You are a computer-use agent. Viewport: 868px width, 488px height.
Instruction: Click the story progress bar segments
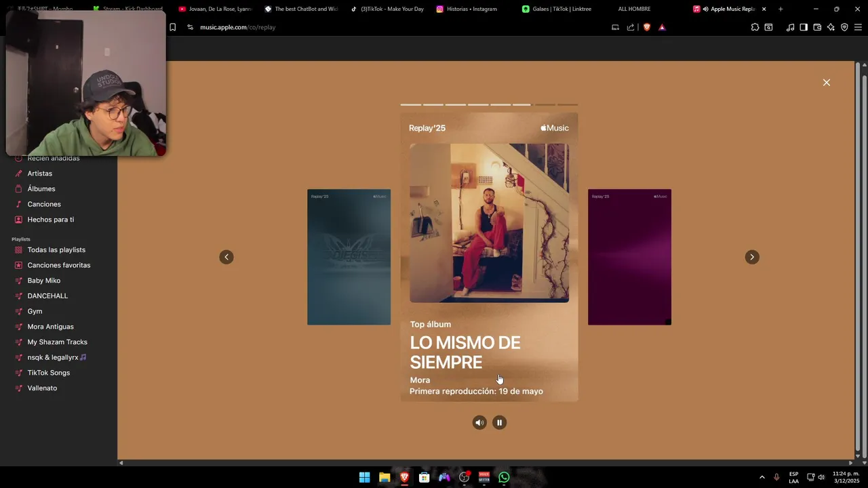(x=489, y=104)
